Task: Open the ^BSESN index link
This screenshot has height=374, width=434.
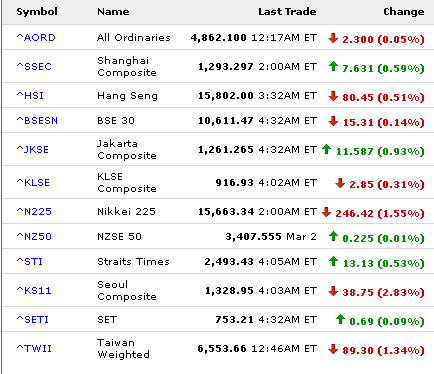Action: 37,120
